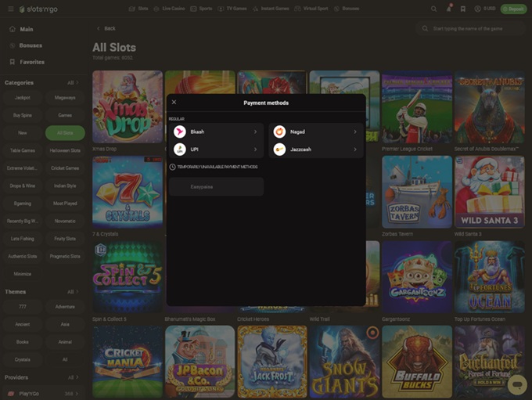Close the Payment methods dialog
The image size is (532, 400).
point(174,103)
